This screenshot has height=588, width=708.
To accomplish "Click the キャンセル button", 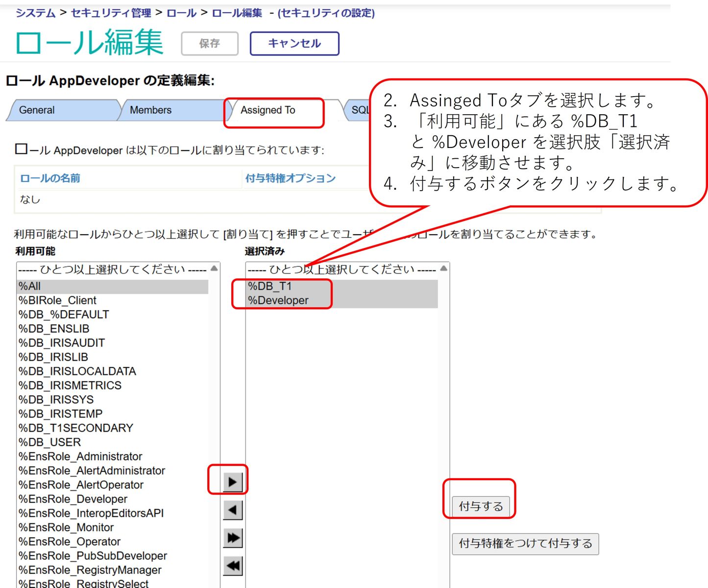I will [x=294, y=44].
